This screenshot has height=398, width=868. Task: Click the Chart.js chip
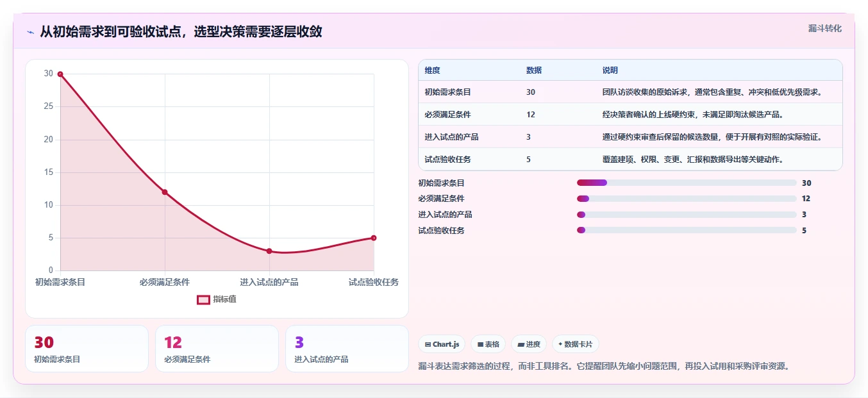click(x=442, y=344)
